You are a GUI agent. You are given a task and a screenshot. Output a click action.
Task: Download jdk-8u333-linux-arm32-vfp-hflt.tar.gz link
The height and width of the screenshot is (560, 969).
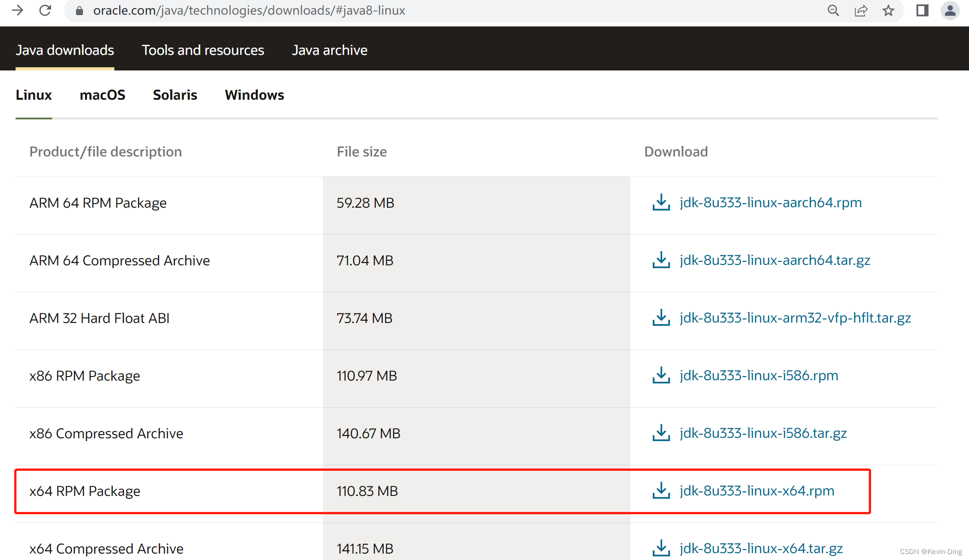(795, 318)
